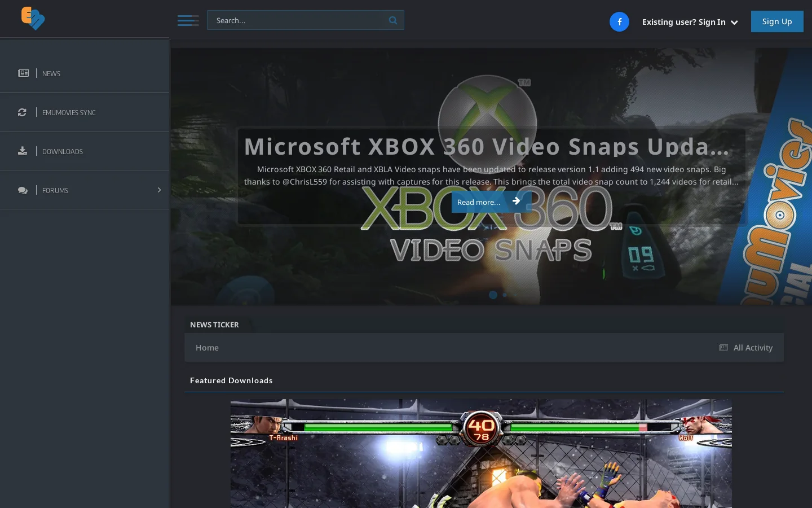This screenshot has width=812, height=508.
Task: Click the EmuMovies logo in the header
Action: pos(33,18)
